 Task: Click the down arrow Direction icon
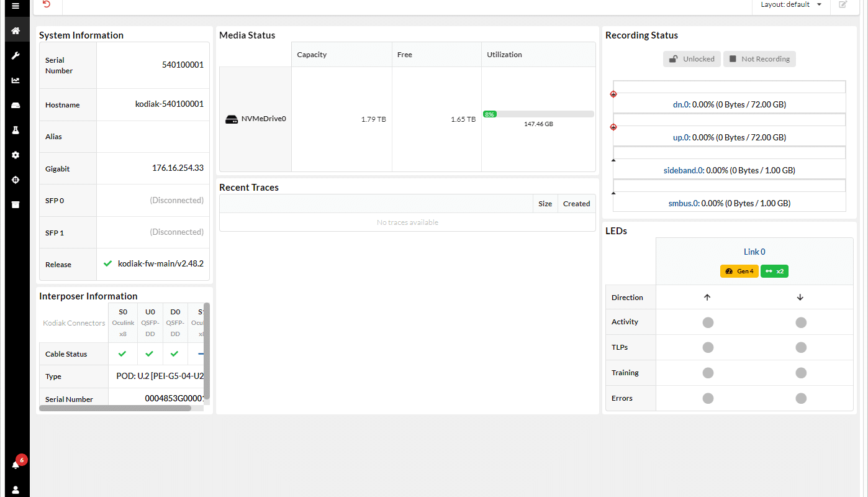pyautogui.click(x=800, y=298)
